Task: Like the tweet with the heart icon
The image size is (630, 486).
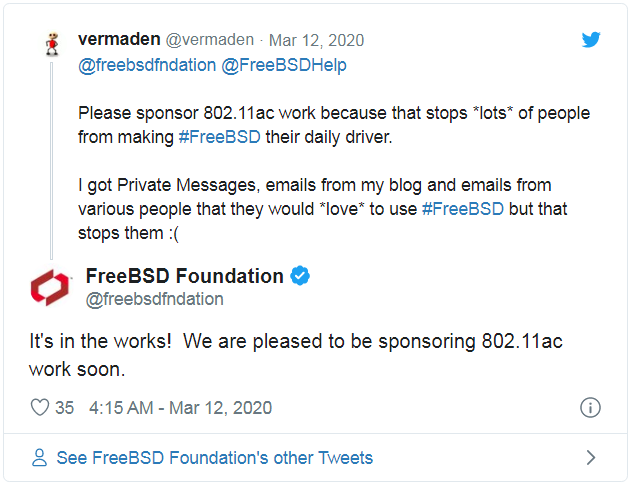Action: tap(40, 407)
